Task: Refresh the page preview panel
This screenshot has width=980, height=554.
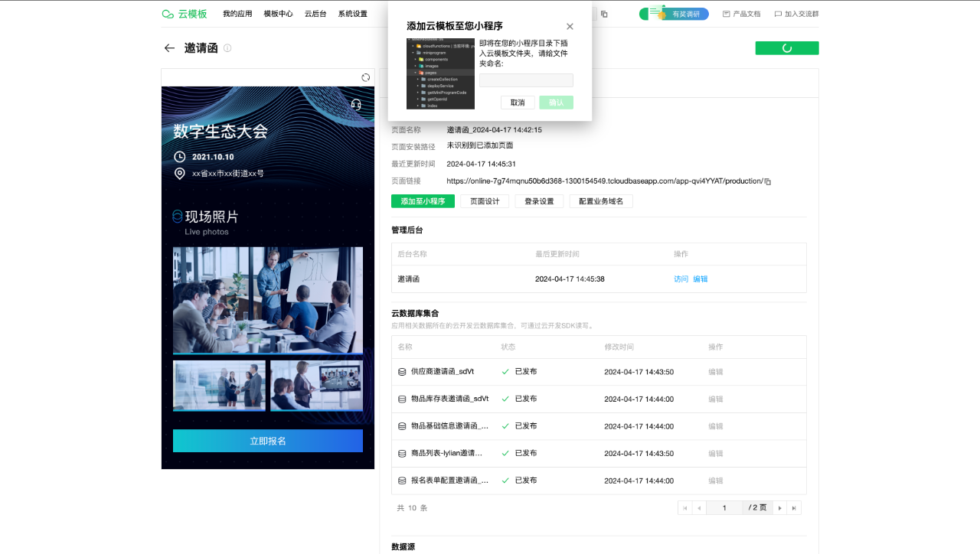Action: 366,77
